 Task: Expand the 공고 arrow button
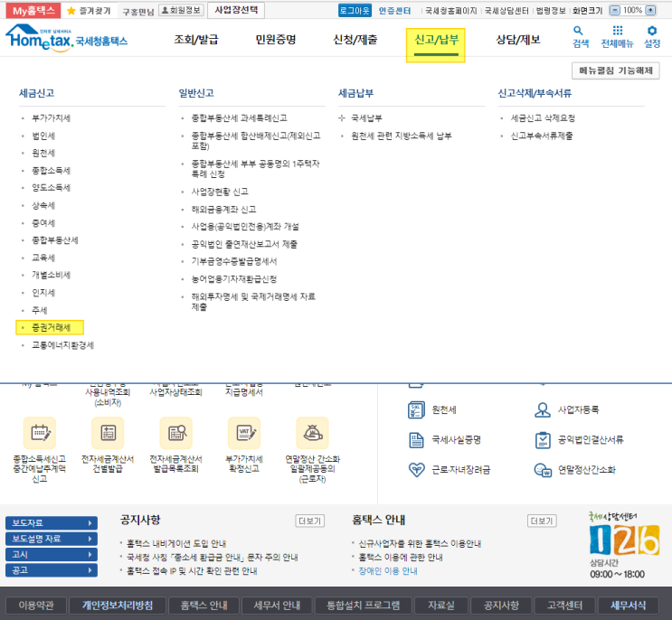coord(52,570)
